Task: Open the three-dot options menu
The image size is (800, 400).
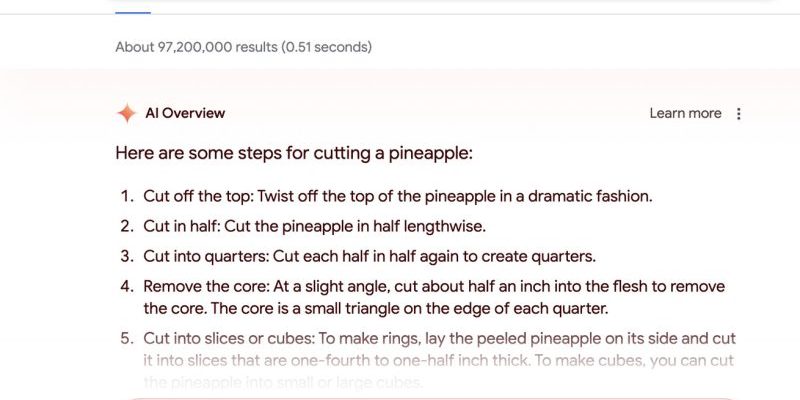Action: click(x=738, y=113)
